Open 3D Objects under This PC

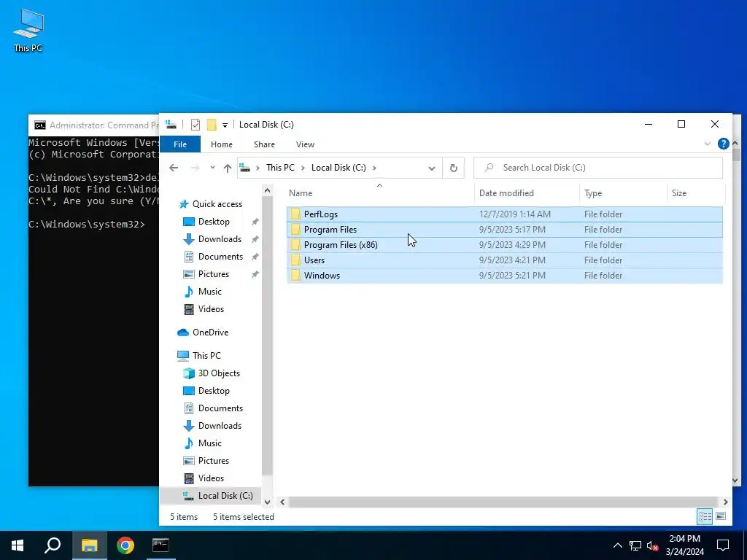point(219,373)
